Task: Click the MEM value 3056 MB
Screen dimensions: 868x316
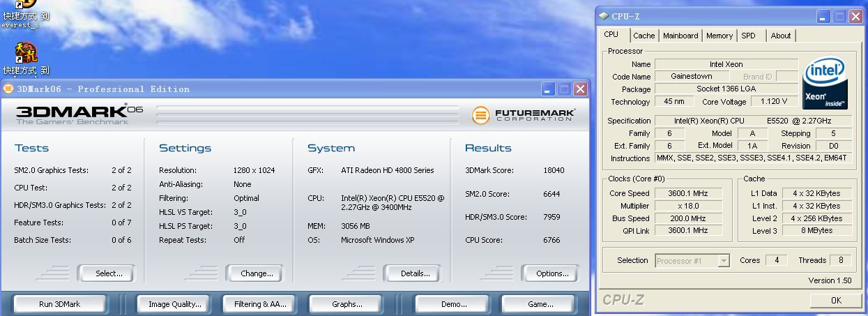Action: [355, 226]
